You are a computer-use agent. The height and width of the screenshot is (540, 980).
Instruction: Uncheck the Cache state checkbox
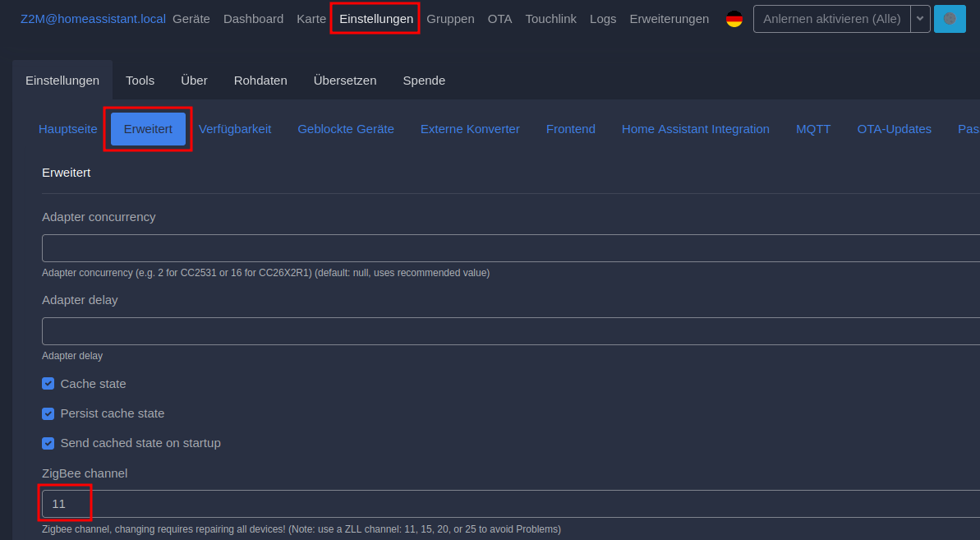pyautogui.click(x=48, y=384)
